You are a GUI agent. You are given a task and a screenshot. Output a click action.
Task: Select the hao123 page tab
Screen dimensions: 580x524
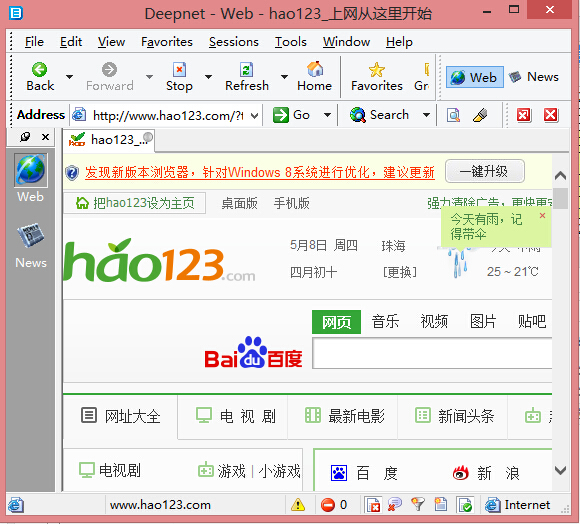coord(109,140)
